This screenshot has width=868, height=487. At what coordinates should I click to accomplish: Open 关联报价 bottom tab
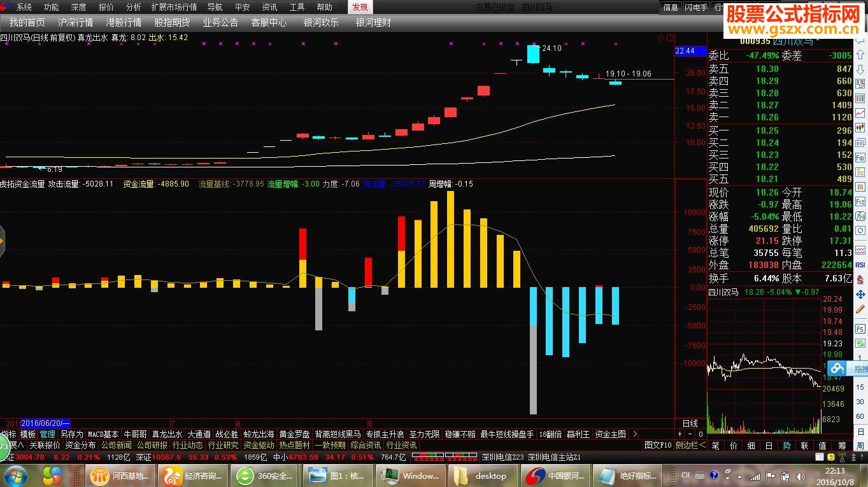tap(45, 445)
